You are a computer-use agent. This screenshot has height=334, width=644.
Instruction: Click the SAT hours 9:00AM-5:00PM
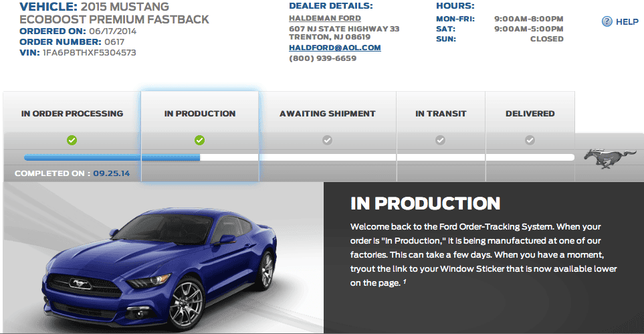tap(529, 29)
